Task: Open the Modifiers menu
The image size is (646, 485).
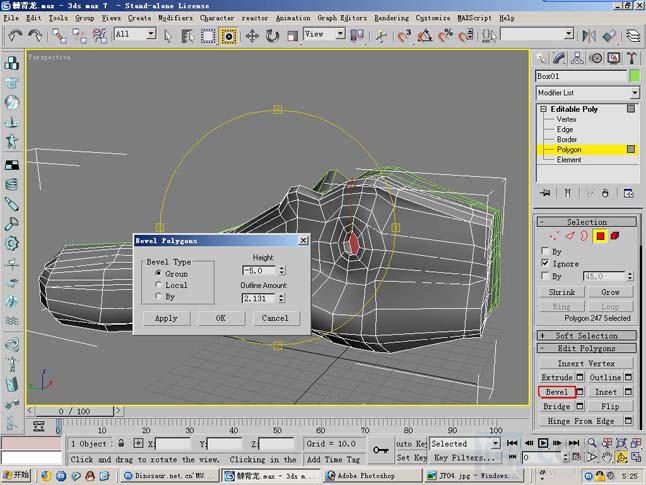Action: tap(175, 18)
